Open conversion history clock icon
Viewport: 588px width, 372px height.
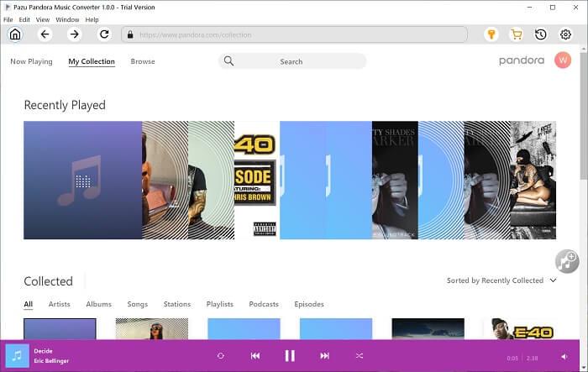tap(541, 34)
